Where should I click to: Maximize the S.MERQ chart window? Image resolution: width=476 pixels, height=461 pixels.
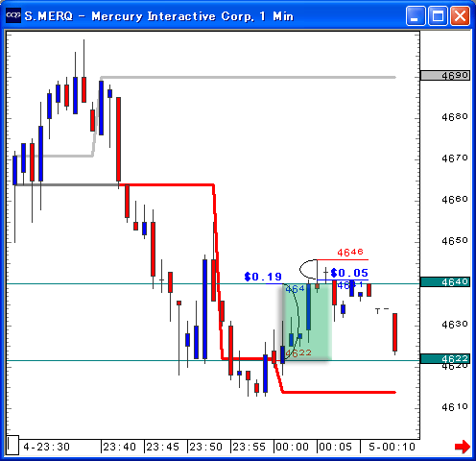(438, 15)
